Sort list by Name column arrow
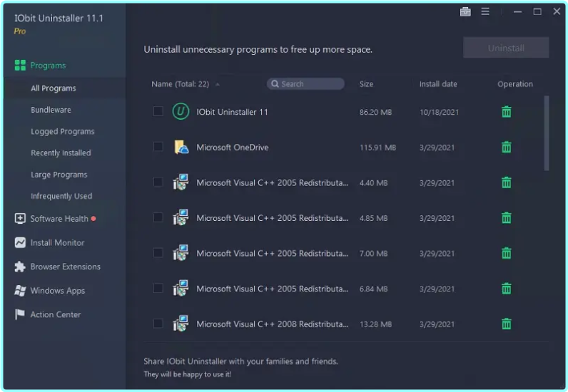 (218, 84)
